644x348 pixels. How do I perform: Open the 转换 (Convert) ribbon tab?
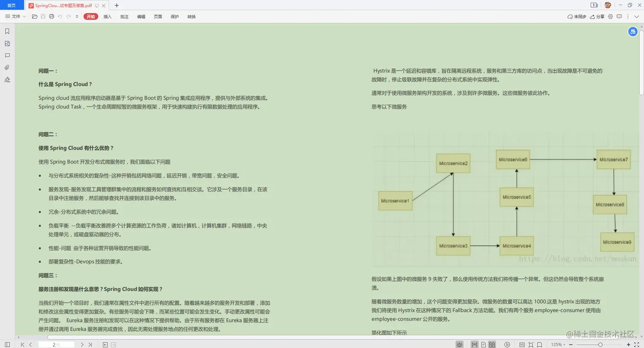point(191,17)
